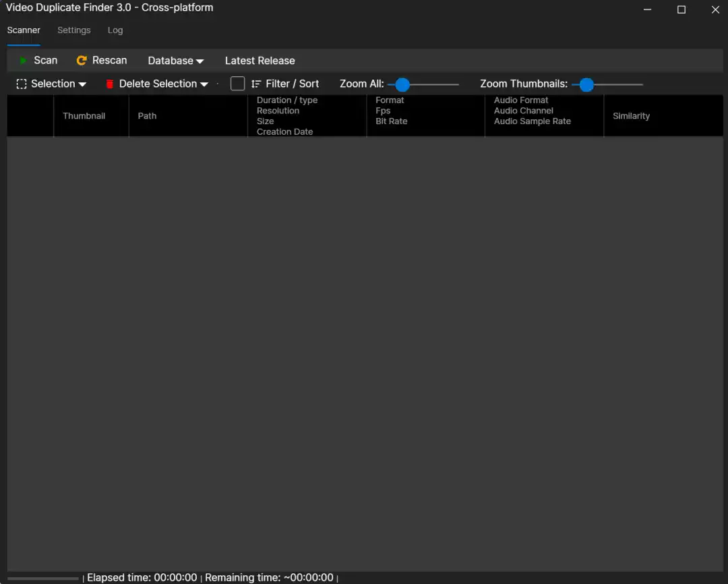Click the green Scan play icon
Screen dimensions: 728x584
click(x=23, y=61)
